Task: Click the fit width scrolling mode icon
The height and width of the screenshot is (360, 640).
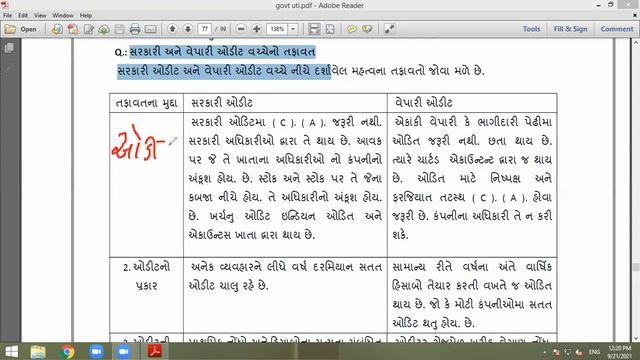Action: click(314, 29)
